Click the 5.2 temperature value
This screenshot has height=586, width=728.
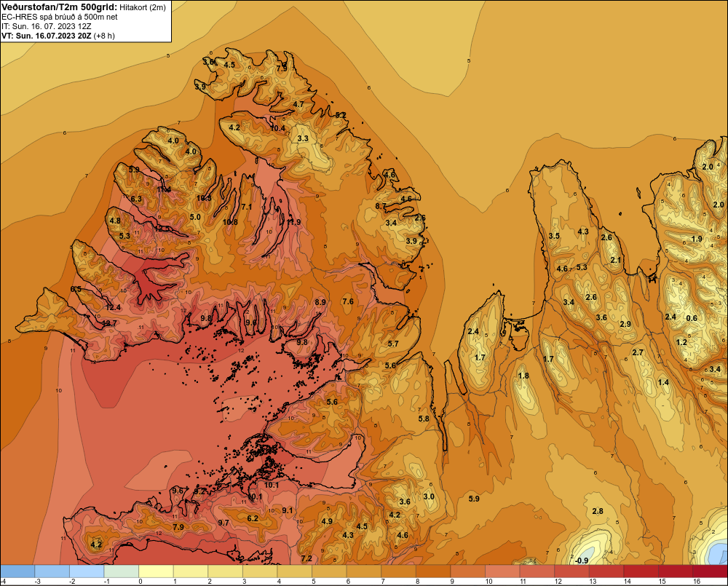coord(341,115)
